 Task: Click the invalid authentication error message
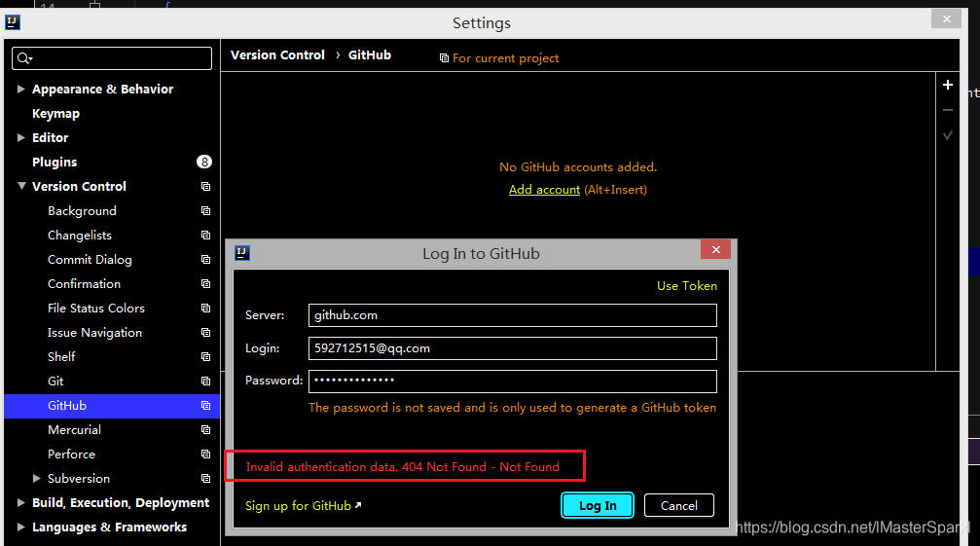tap(403, 466)
